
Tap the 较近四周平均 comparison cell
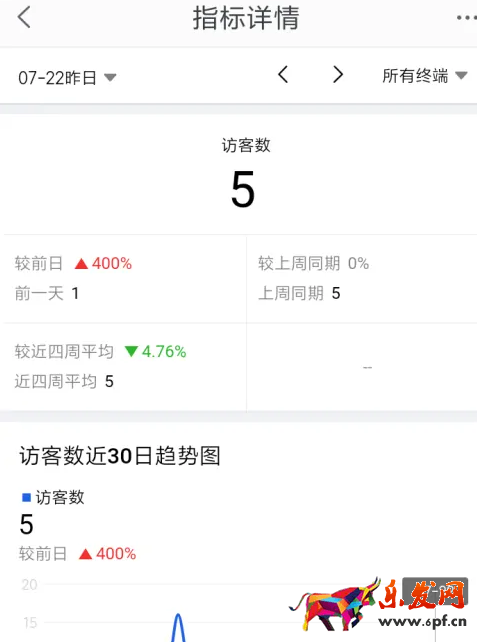[123, 367]
